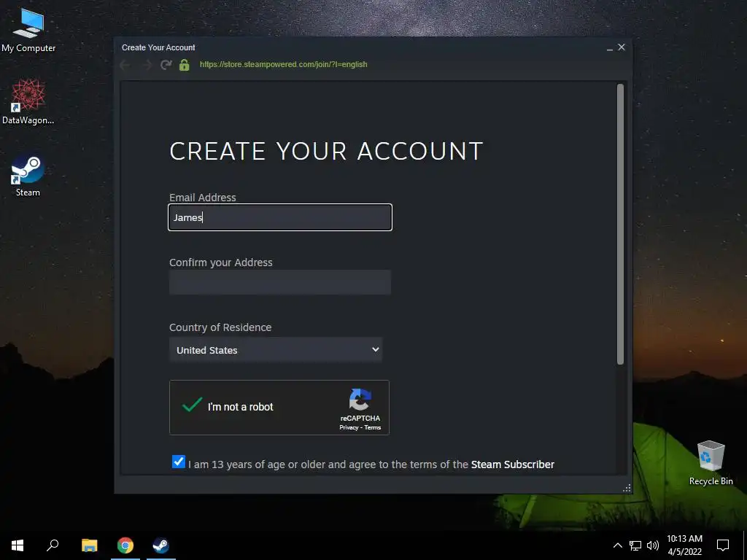Open the My Computer desktop icon
Viewport: 747px width, 560px height.
click(x=28, y=31)
